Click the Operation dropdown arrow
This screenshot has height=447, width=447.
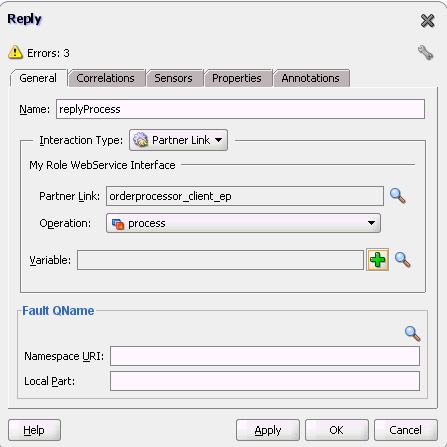click(x=371, y=223)
